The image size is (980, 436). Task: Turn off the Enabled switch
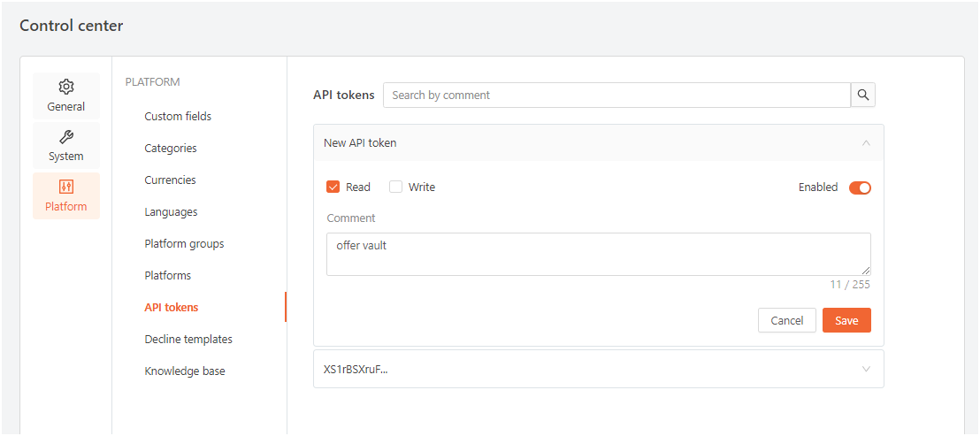860,187
